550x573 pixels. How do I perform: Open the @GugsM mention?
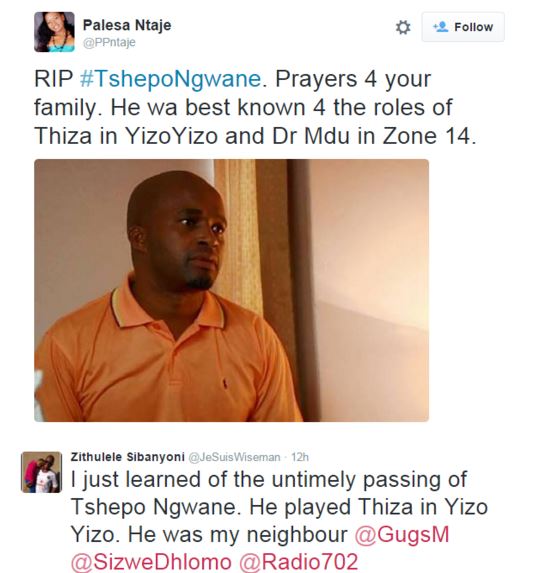402,535
